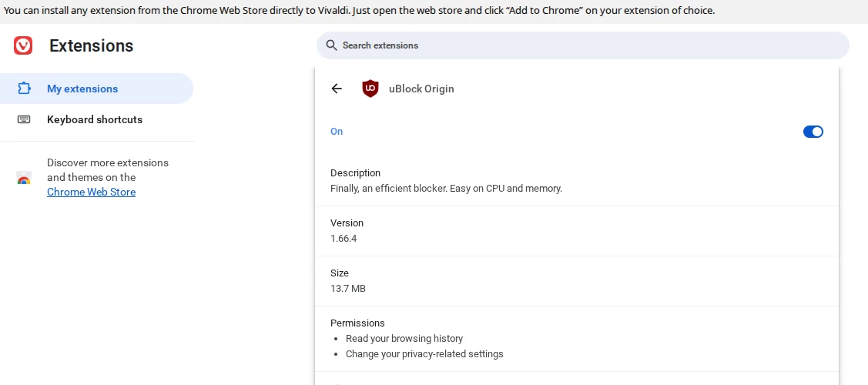The width and height of the screenshot is (868, 385).
Task: Click the search magnifier icon
Action: (332, 45)
